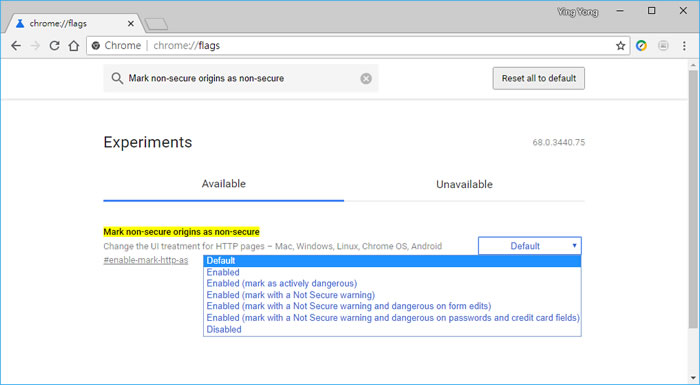Bookmark this page with the star icon
This screenshot has height=385, width=700.
click(621, 46)
